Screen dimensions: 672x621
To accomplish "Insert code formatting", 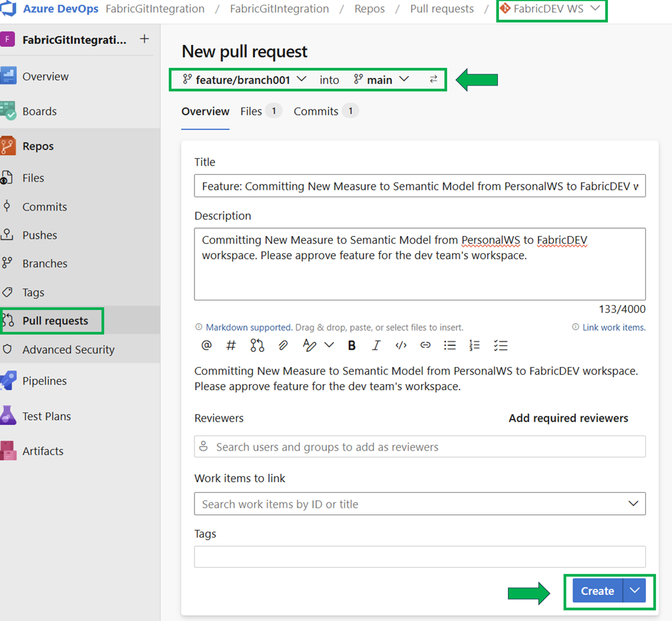I will click(x=401, y=345).
